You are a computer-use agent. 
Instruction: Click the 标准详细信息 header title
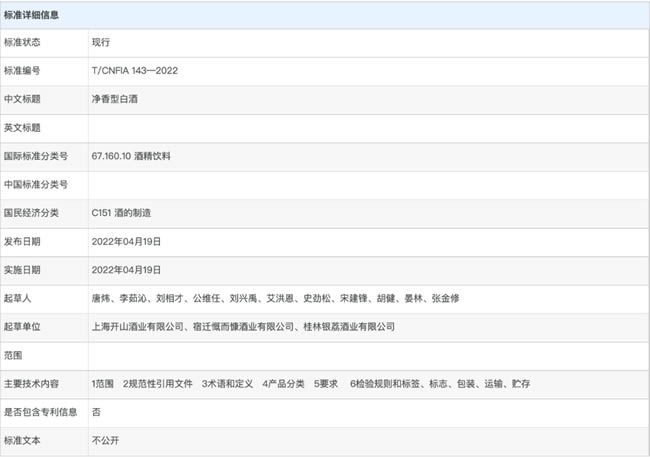(x=31, y=15)
